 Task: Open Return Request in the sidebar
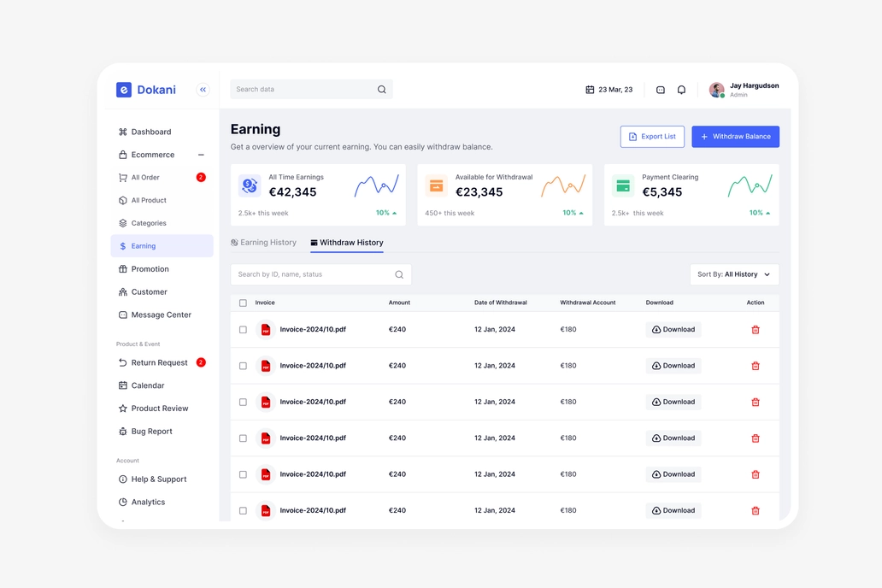162,362
